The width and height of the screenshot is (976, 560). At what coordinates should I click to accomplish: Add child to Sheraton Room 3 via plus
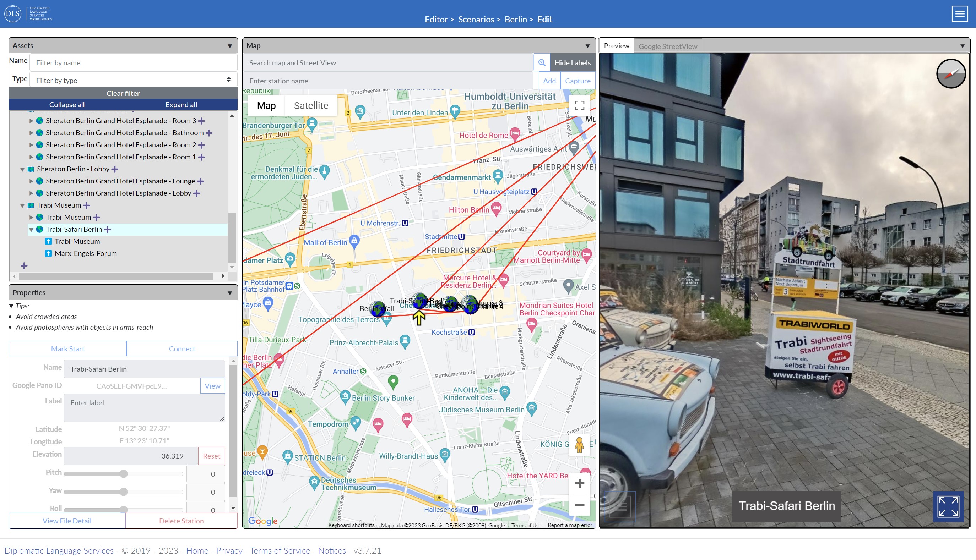(x=201, y=121)
